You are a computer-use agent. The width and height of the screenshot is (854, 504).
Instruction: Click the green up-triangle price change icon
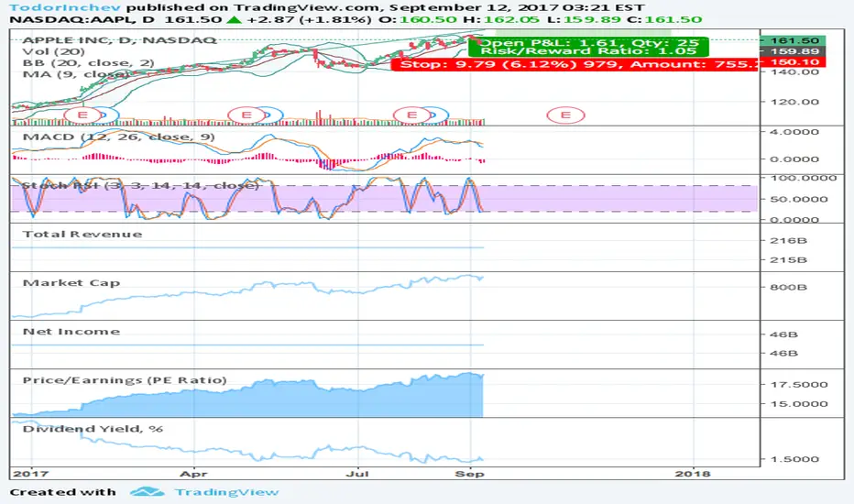click(x=235, y=19)
